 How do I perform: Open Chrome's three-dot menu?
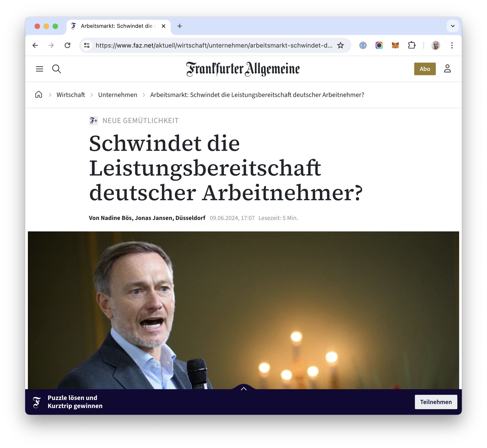452,45
